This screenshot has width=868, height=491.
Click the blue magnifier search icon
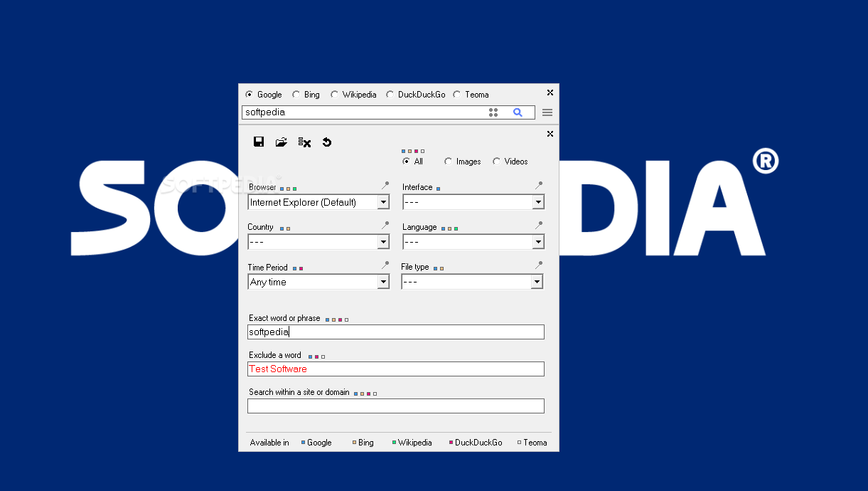coord(518,112)
